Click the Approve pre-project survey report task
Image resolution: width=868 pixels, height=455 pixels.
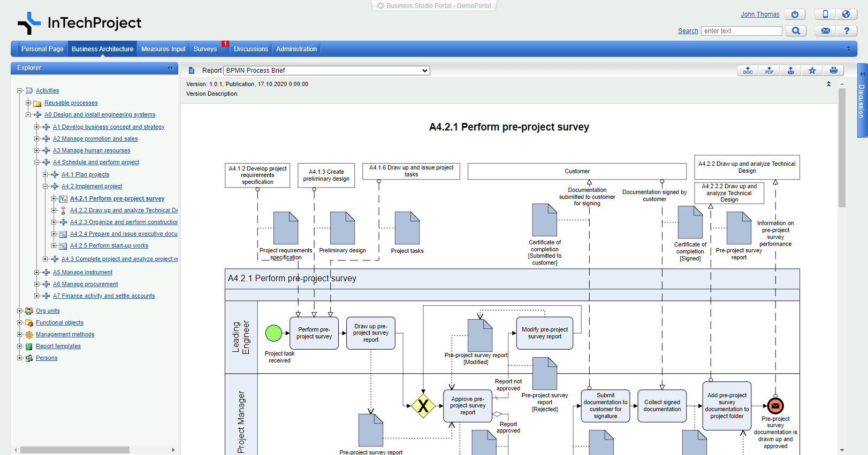(468, 406)
